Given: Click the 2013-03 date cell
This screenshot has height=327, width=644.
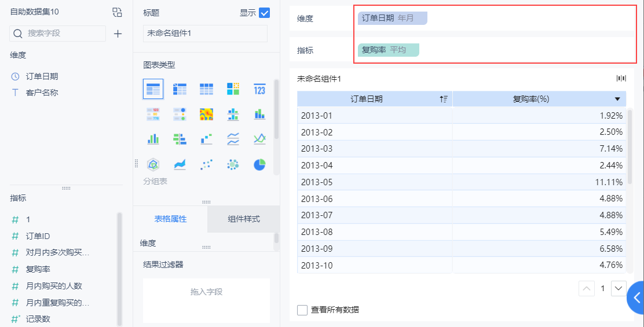Looking at the screenshot, I should [375, 149].
